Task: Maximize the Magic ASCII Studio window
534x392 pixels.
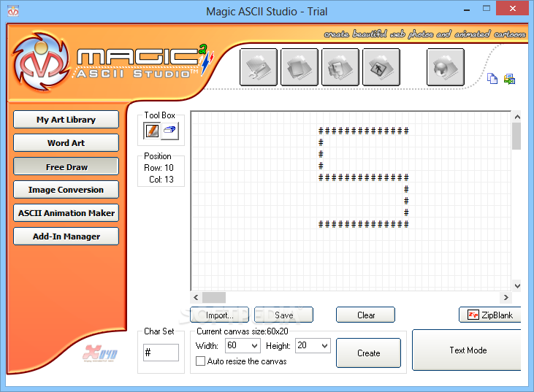Action: click(x=487, y=9)
